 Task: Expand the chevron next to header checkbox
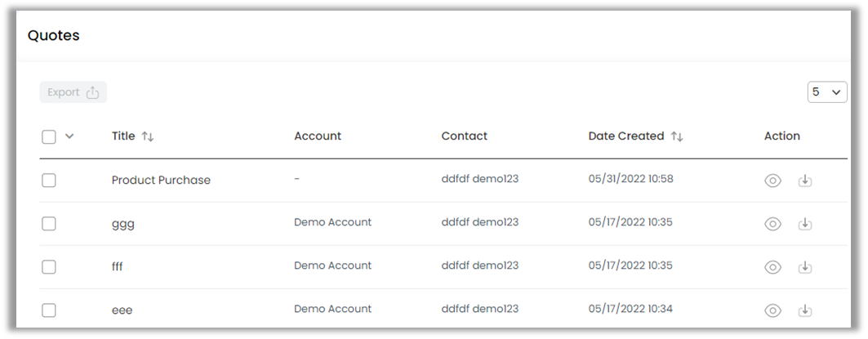tap(69, 136)
